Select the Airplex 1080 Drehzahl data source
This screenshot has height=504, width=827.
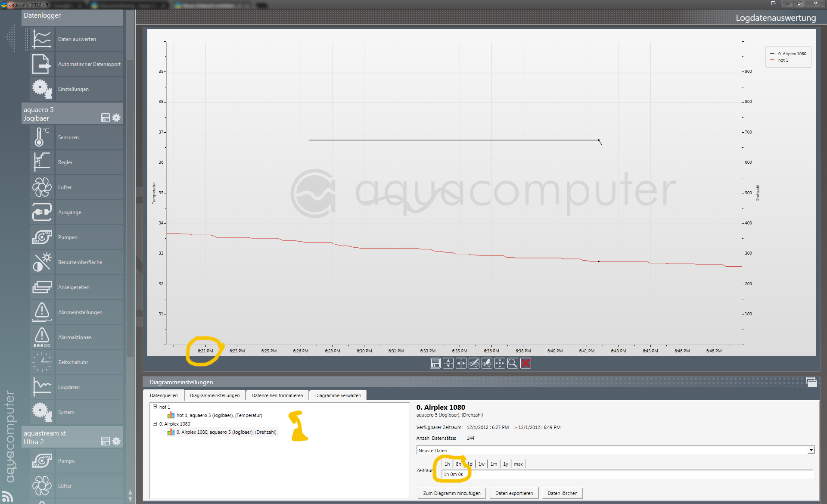(222, 432)
